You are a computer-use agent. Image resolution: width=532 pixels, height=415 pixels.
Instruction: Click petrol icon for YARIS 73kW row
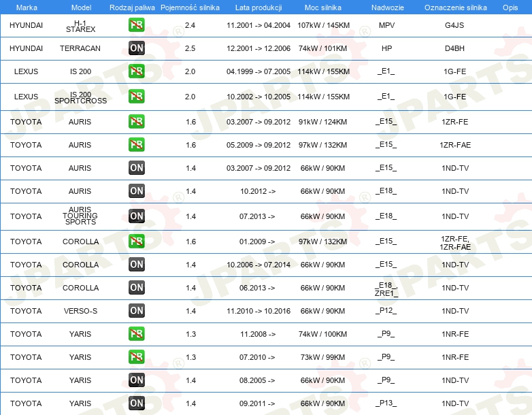[136, 356]
